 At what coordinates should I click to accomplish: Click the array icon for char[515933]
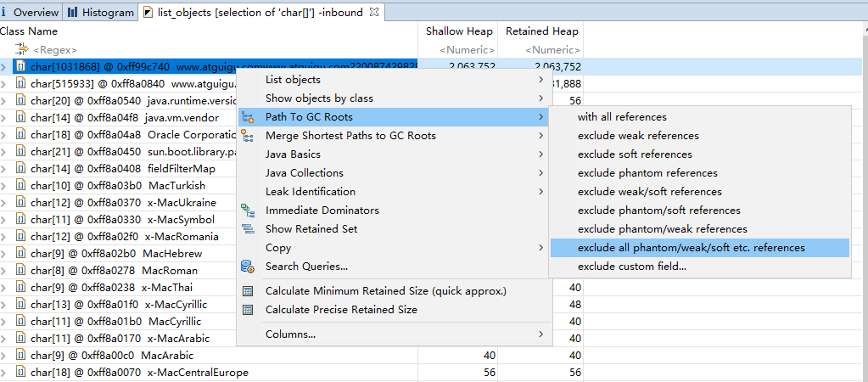tap(20, 84)
